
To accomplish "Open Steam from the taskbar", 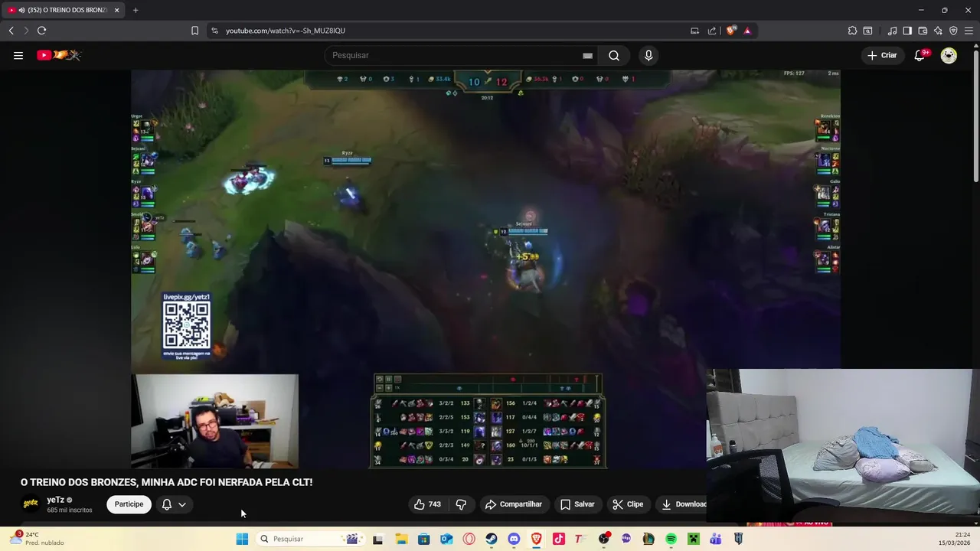I will (x=492, y=539).
